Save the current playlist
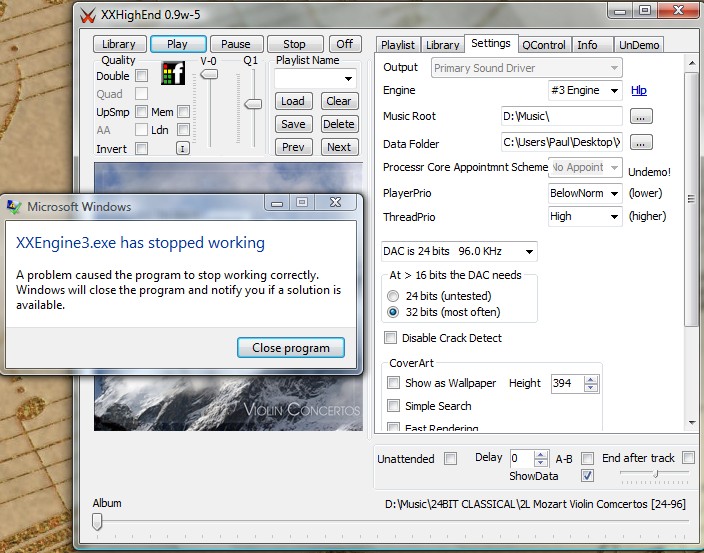 coord(293,124)
